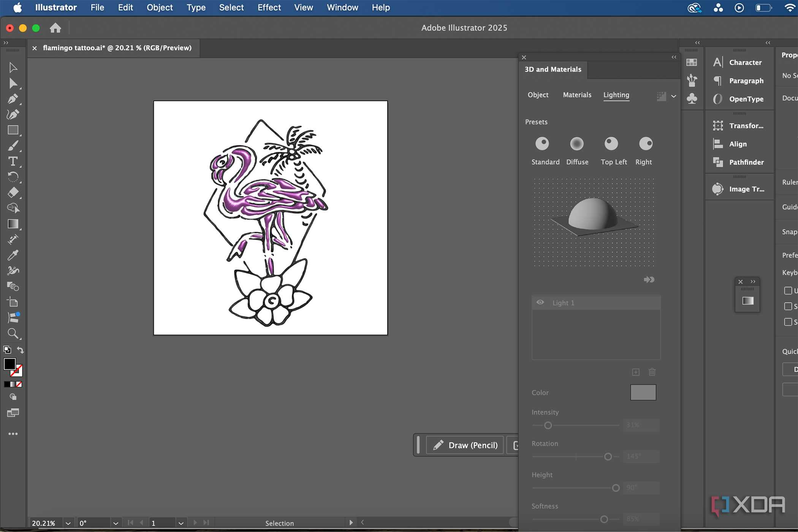The height and width of the screenshot is (532, 798).
Task: Click the Draw (Pencil) button
Action: (465, 445)
